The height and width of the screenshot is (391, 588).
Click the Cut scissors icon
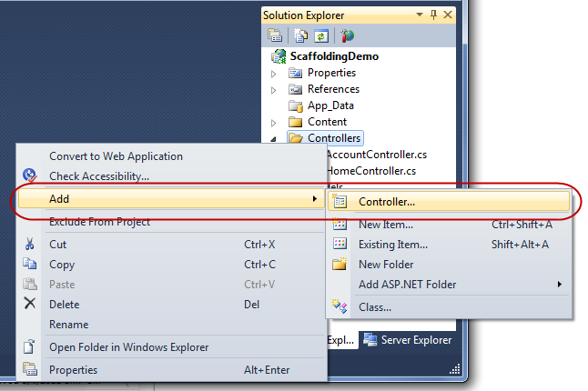pyautogui.click(x=30, y=244)
